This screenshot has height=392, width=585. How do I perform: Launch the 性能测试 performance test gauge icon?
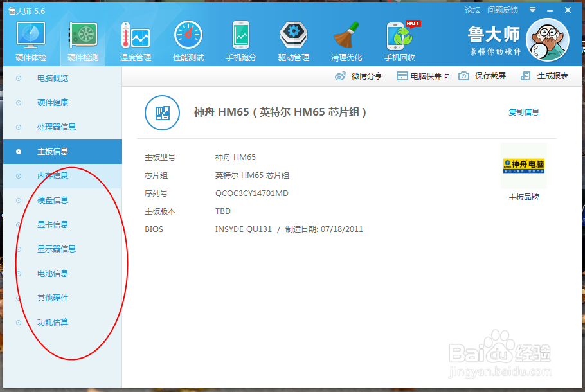(188, 35)
